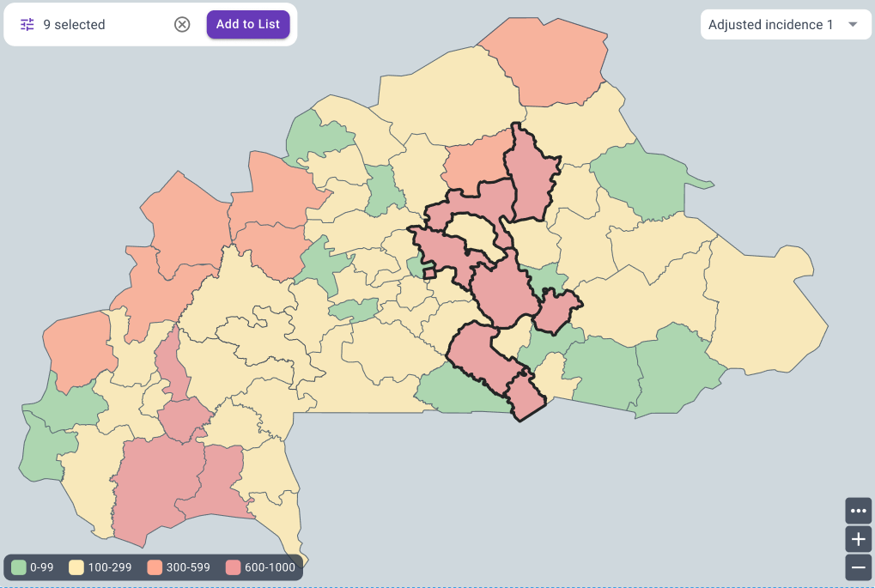
Task: Click the filter sliders icon beside "9 selected"
Action: click(27, 25)
